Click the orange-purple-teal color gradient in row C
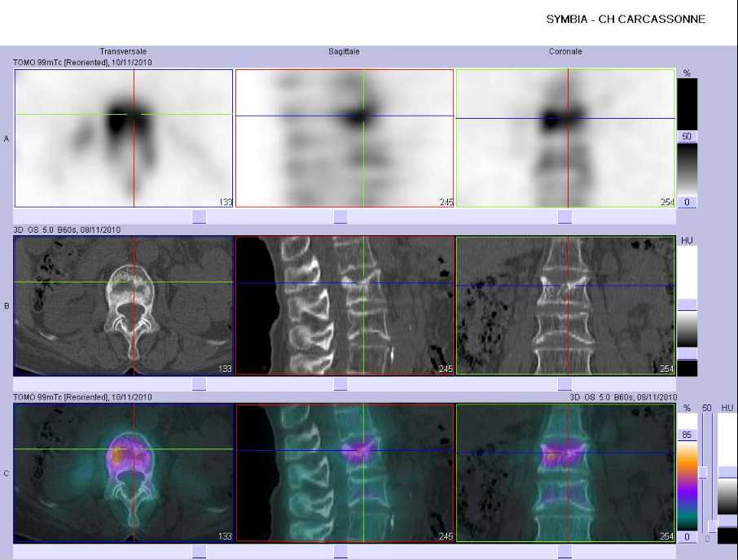 687,486
